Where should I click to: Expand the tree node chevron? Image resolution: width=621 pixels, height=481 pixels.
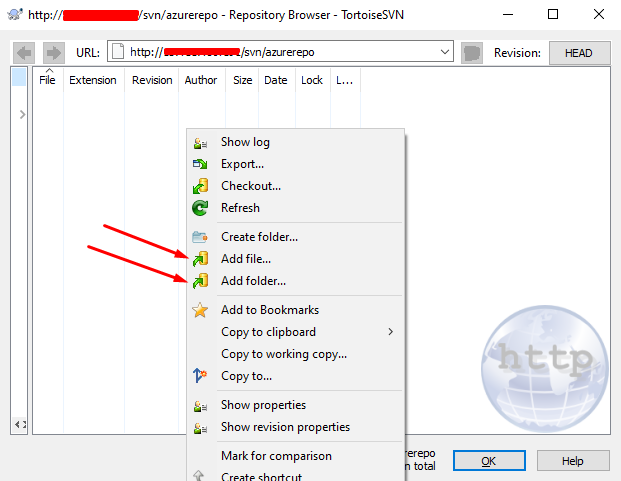[23, 115]
